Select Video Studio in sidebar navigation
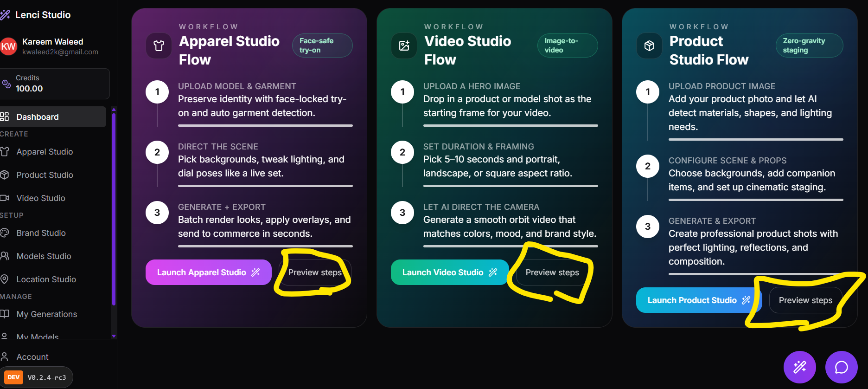The height and width of the screenshot is (389, 868). pyautogui.click(x=41, y=198)
